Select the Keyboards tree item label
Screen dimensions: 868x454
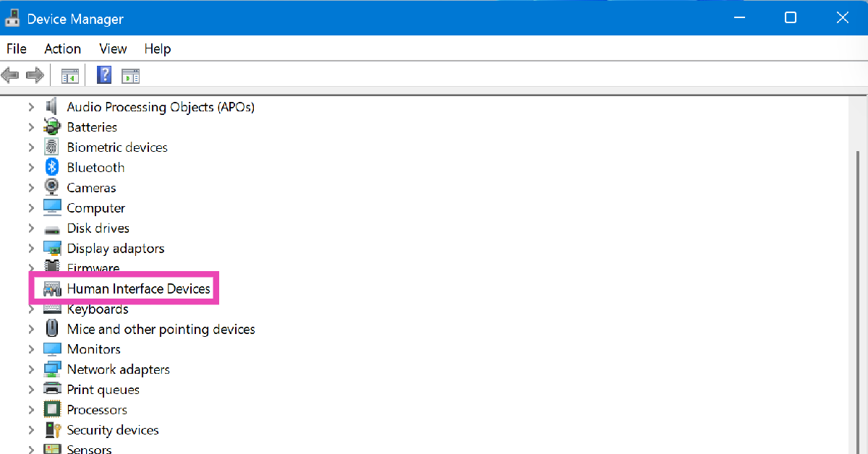98,309
